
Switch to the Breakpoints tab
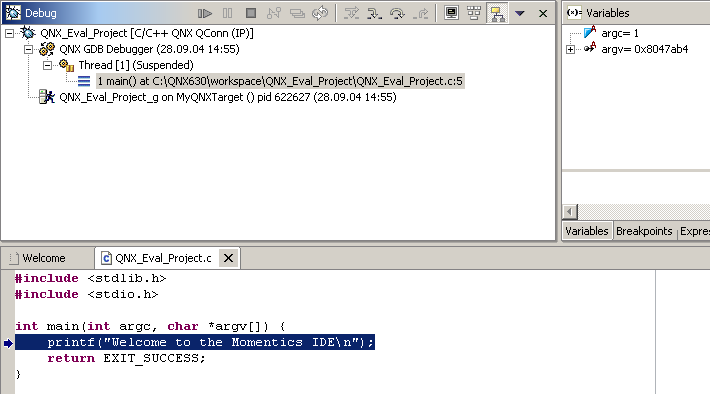pos(644,231)
